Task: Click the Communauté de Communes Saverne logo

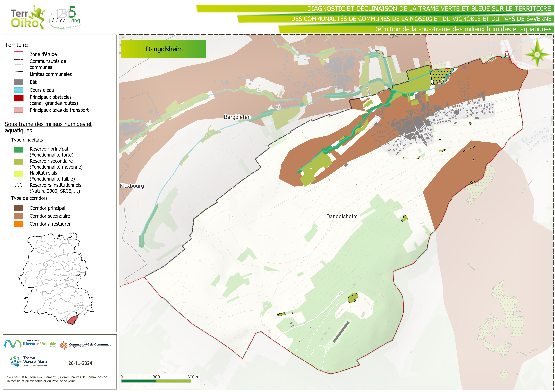Action: tap(86, 345)
